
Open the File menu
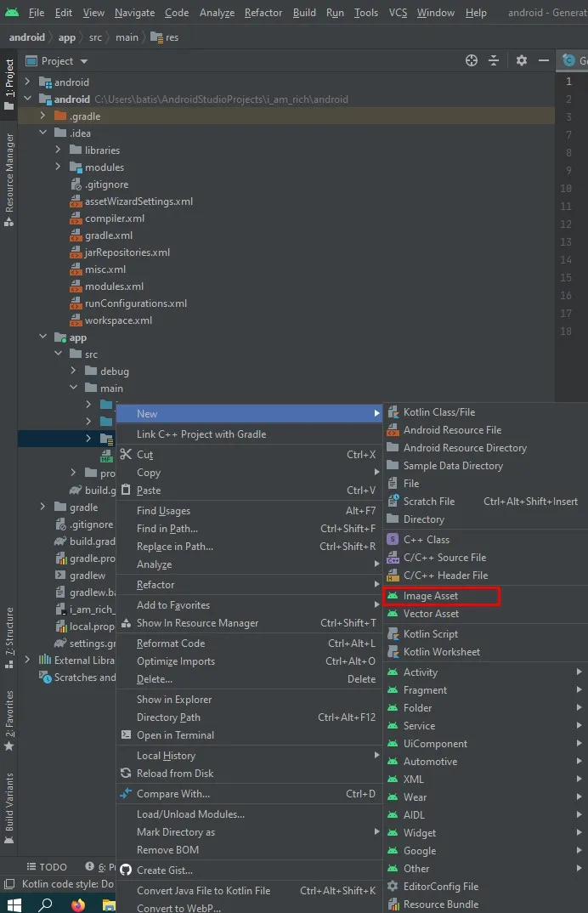[36, 12]
